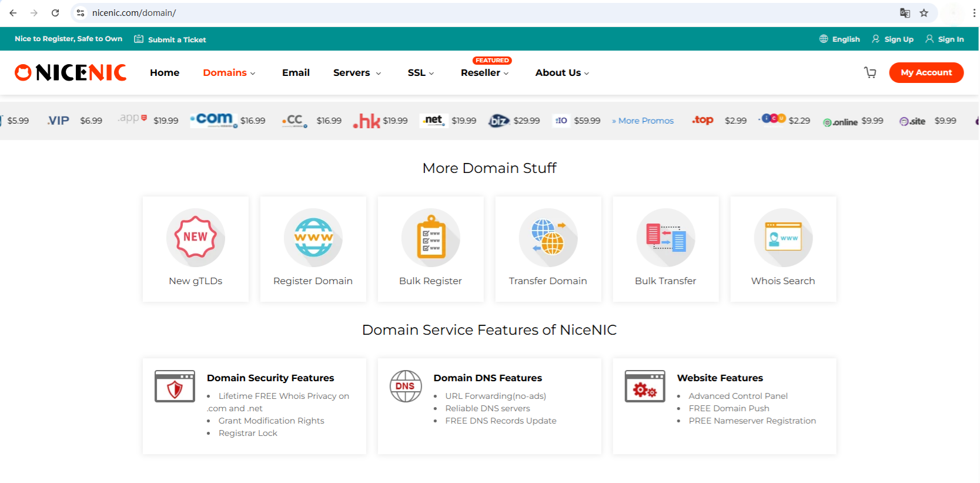Expand the Servers dropdown menu
Image resolution: width=980 pixels, height=483 pixels.
tap(357, 72)
